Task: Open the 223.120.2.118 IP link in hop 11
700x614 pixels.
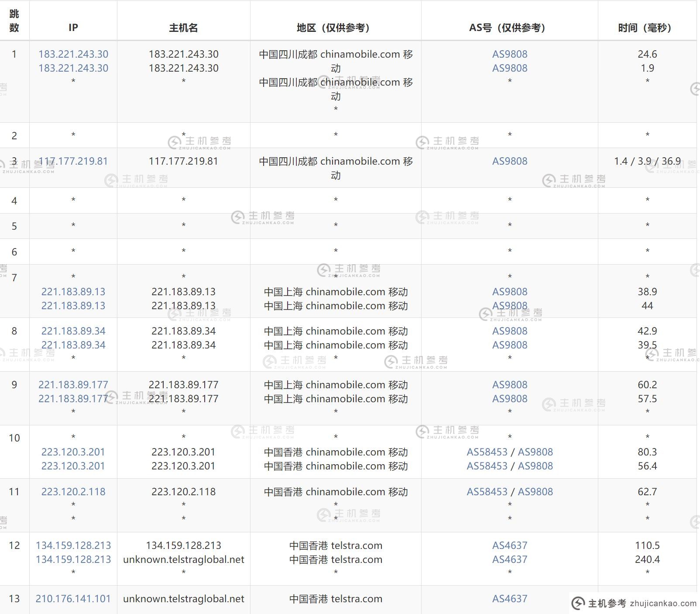Action: click(73, 492)
